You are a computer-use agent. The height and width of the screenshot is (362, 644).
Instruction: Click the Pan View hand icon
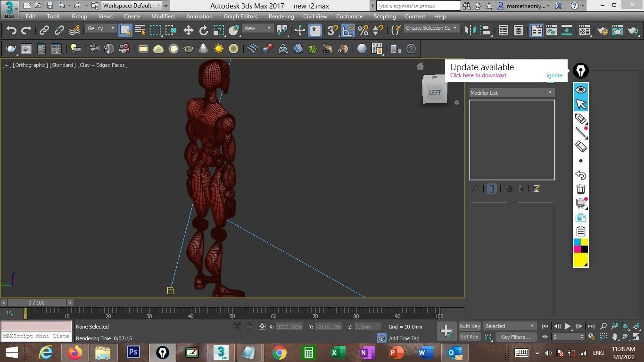tap(614, 337)
